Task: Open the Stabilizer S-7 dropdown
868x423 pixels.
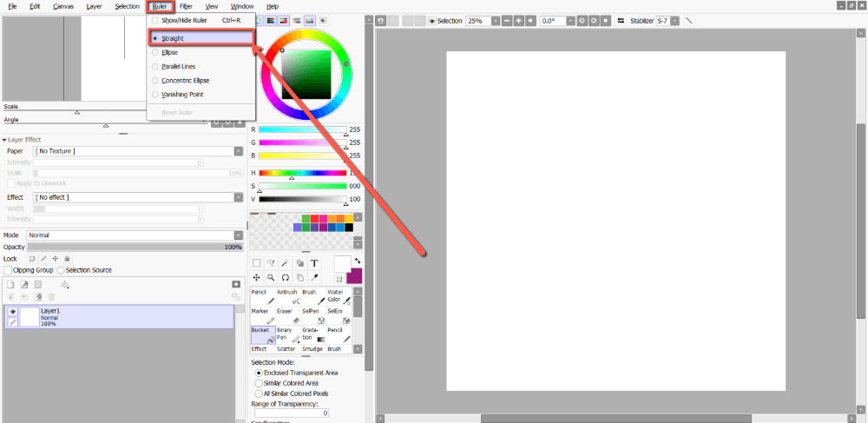Action: coord(675,21)
